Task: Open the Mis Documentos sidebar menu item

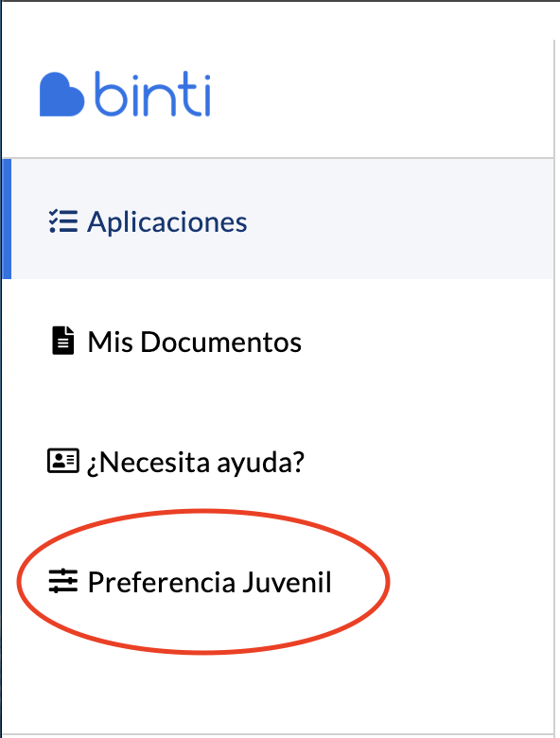Action: pyautogui.click(x=278, y=342)
